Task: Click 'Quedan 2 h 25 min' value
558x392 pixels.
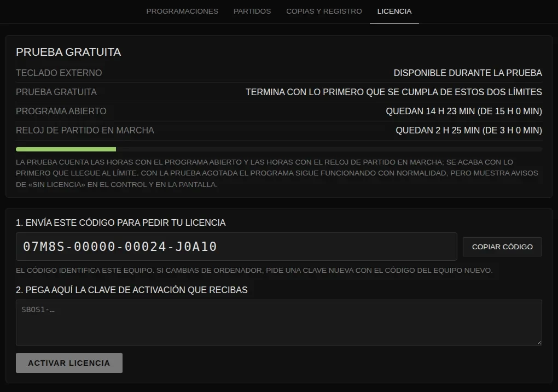Action: pyautogui.click(x=469, y=131)
